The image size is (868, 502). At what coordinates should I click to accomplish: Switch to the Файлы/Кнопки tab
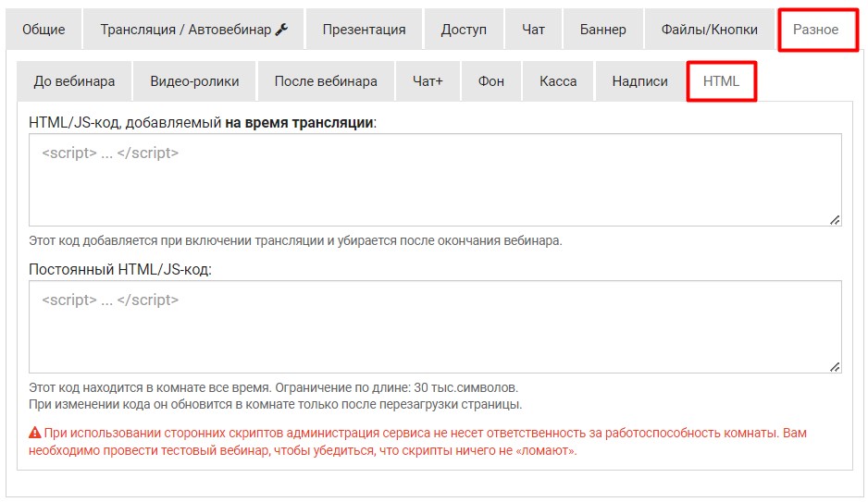coord(709,30)
